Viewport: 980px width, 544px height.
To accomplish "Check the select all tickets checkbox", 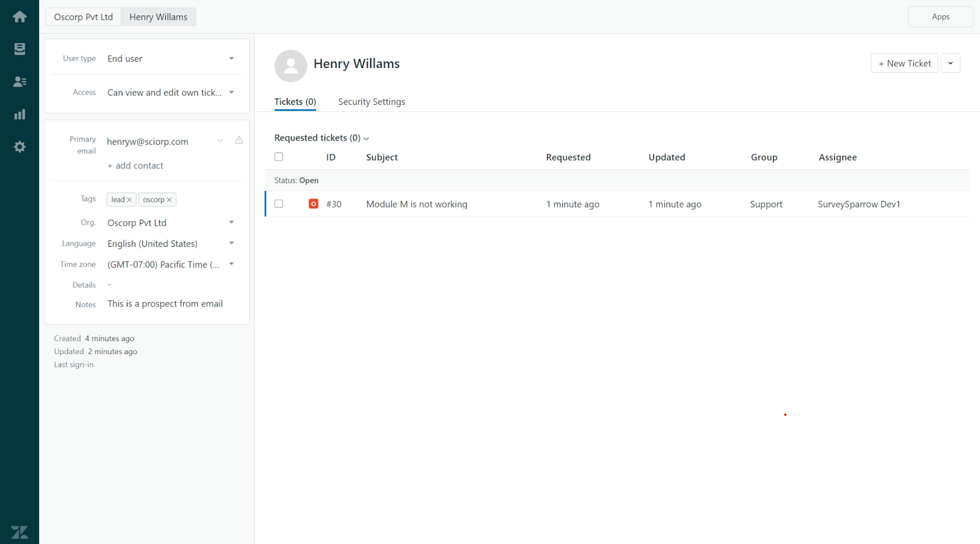I will point(279,157).
